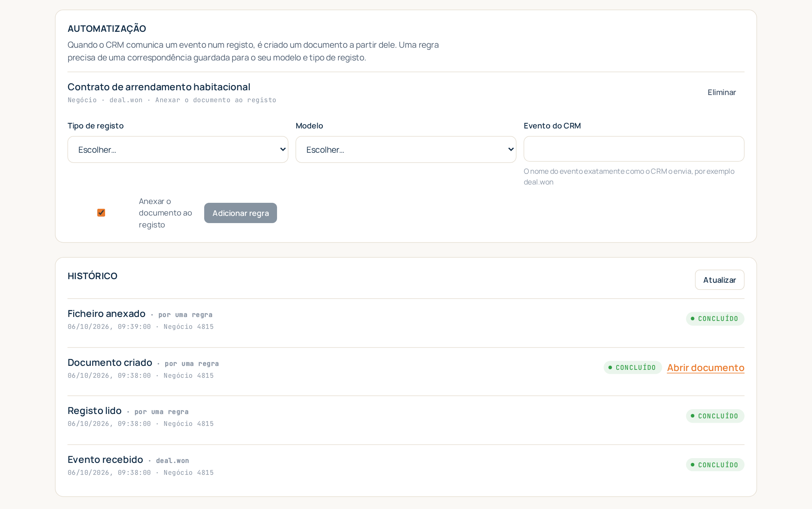
Task: Open the 'Abrir documento' link
Action: pos(706,368)
